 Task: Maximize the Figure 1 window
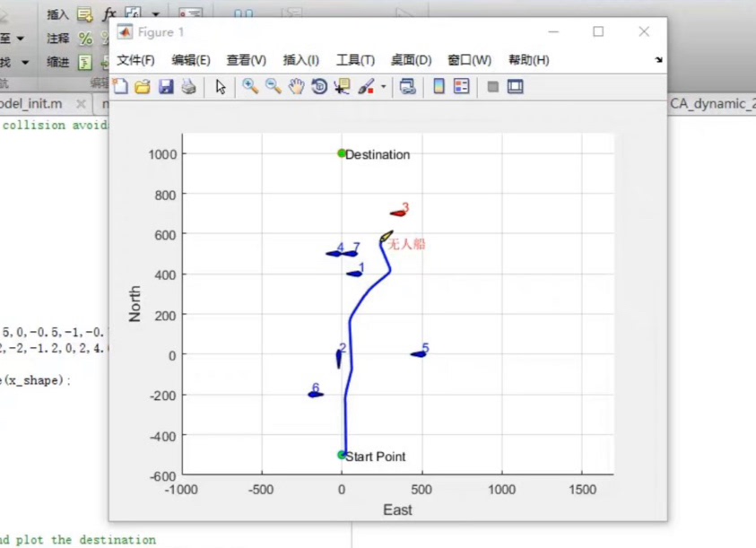[598, 31]
